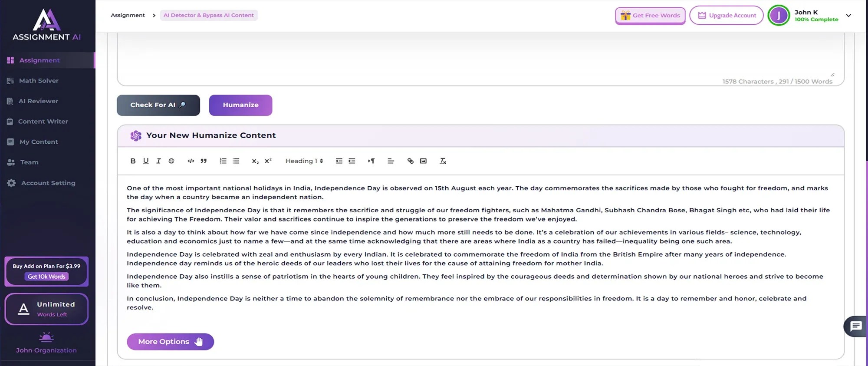
Task: Click More Options below the content
Action: (170, 342)
